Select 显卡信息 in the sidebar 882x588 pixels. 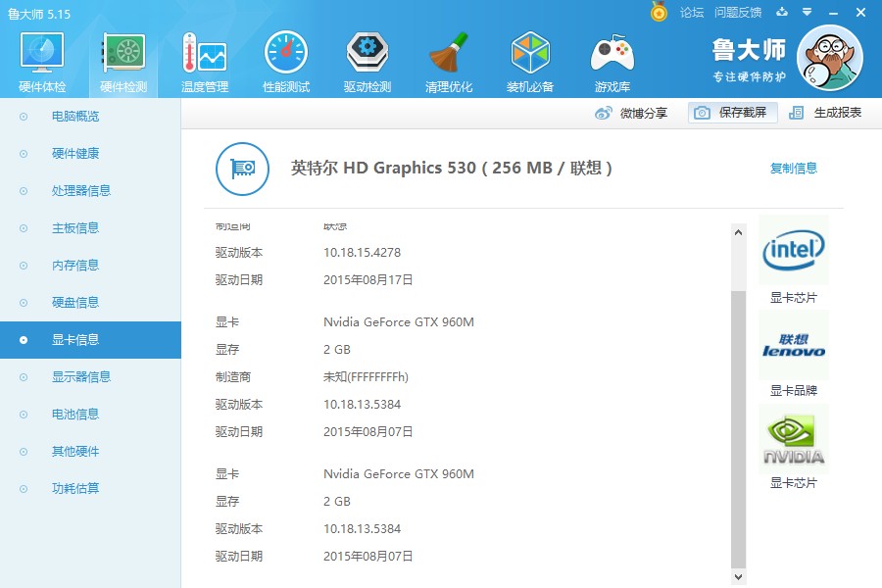(x=90, y=340)
